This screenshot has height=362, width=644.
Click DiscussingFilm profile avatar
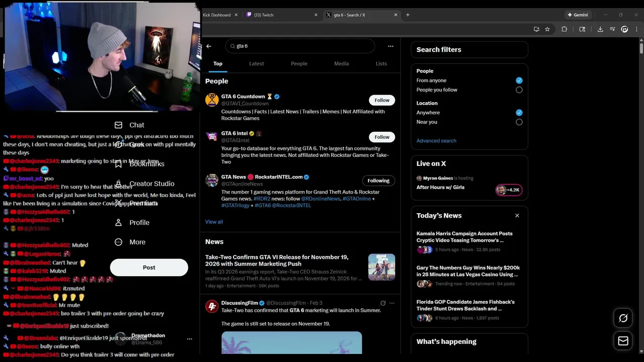click(212, 306)
